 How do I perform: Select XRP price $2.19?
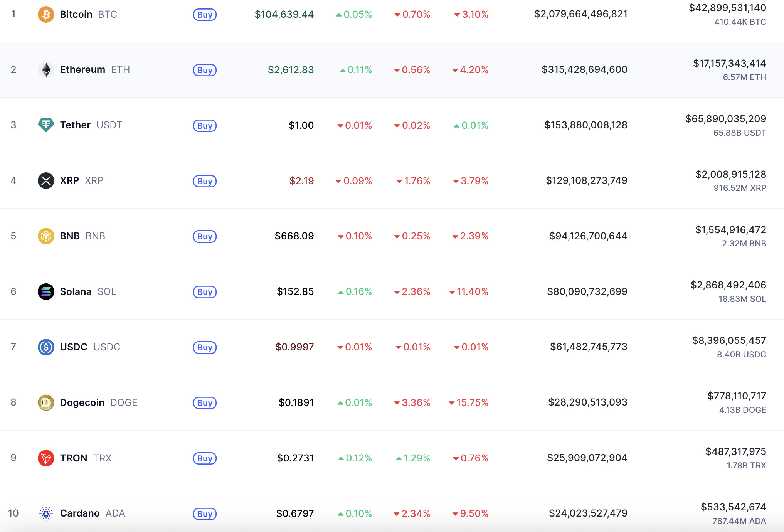pyautogui.click(x=301, y=181)
